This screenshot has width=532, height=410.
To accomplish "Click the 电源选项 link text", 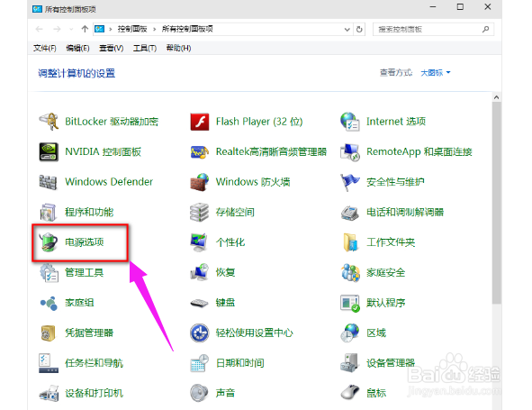I will (85, 242).
